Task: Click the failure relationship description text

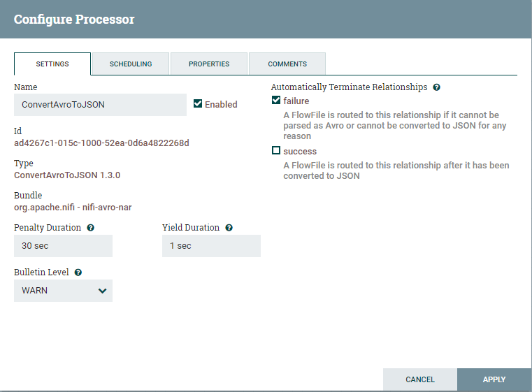Action: (395, 126)
